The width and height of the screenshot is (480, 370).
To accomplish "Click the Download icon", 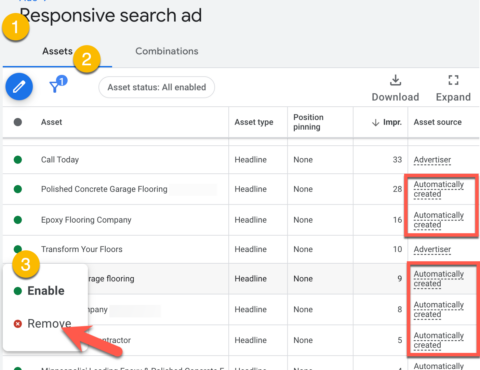I will [x=395, y=80].
